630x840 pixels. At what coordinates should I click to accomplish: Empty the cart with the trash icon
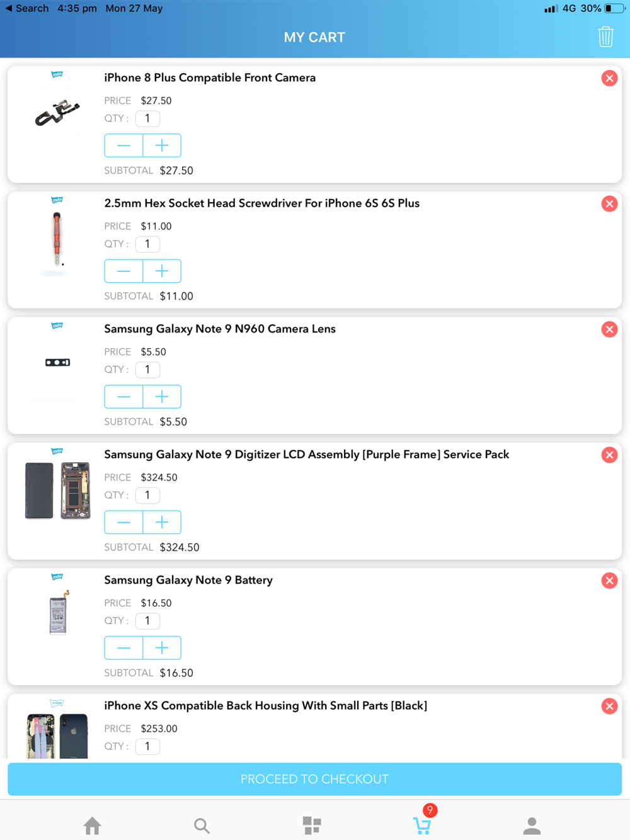tap(605, 37)
